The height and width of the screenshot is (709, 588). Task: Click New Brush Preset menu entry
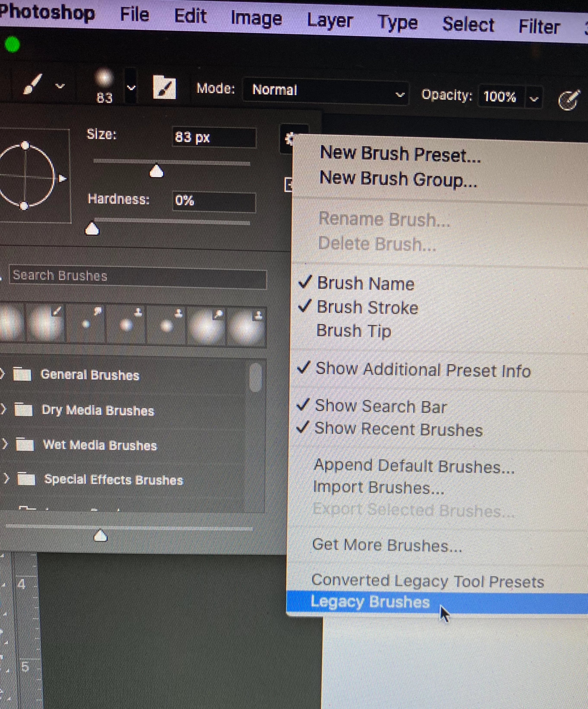[x=400, y=154]
